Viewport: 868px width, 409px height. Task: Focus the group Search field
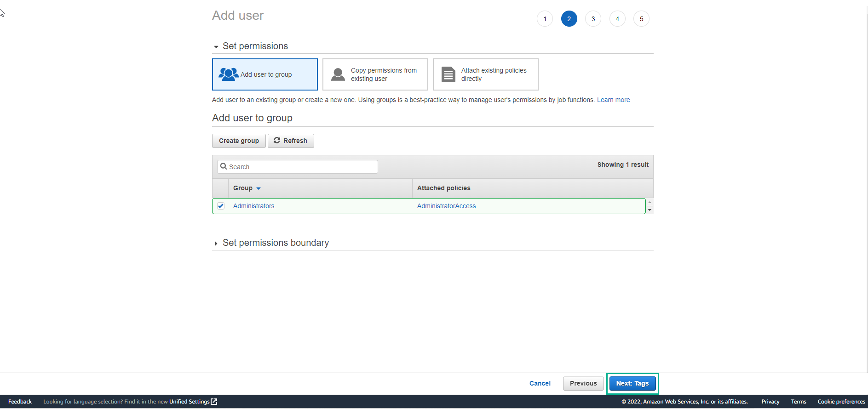[298, 167]
